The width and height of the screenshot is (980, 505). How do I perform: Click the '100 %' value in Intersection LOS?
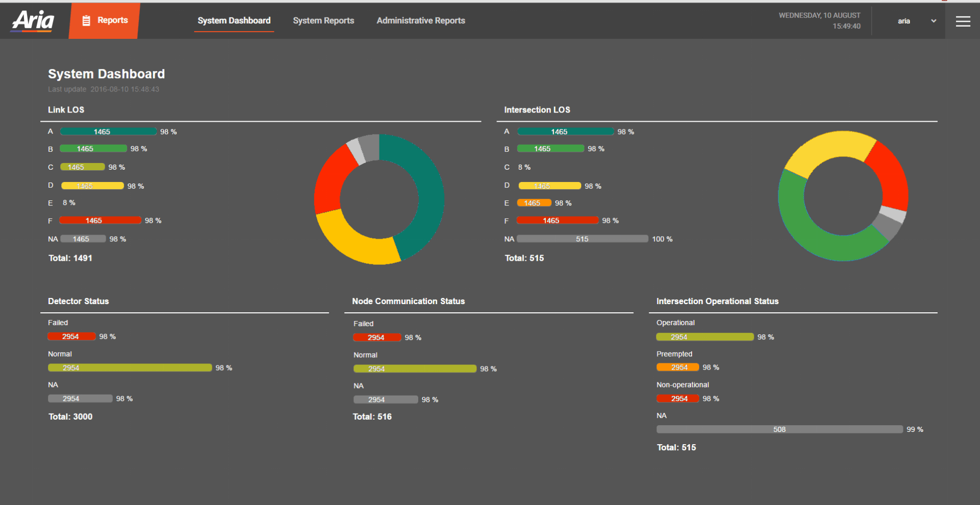pyautogui.click(x=662, y=239)
